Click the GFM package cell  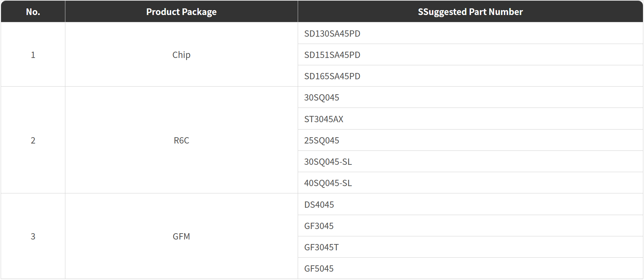click(x=181, y=236)
